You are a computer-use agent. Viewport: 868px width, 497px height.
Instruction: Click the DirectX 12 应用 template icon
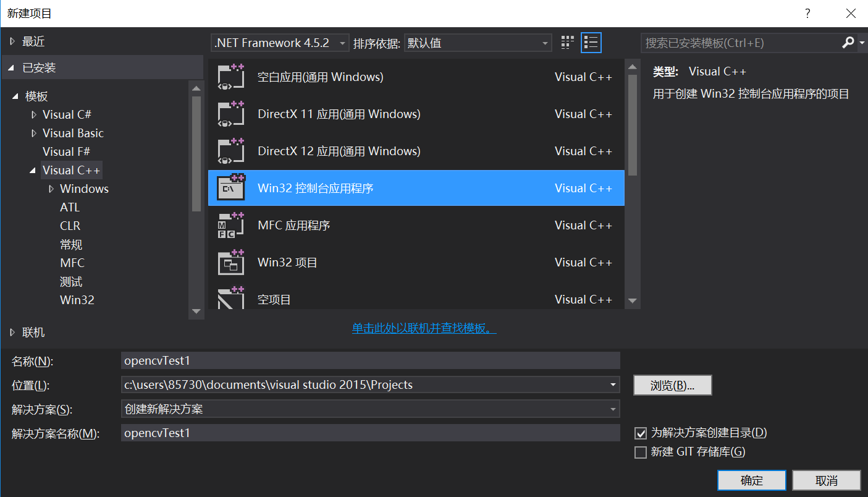pyautogui.click(x=231, y=151)
